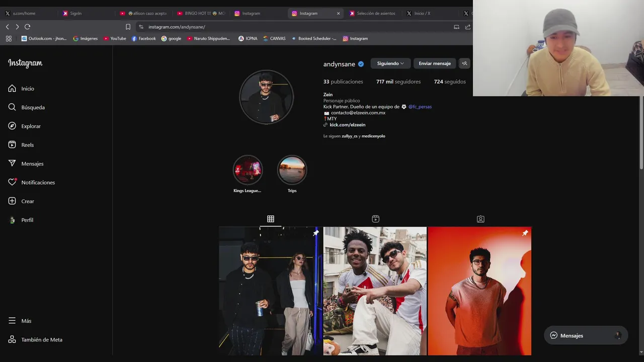Go to Inicio in Instagram sidebar
The width and height of the screenshot is (644, 362).
[x=21, y=88]
